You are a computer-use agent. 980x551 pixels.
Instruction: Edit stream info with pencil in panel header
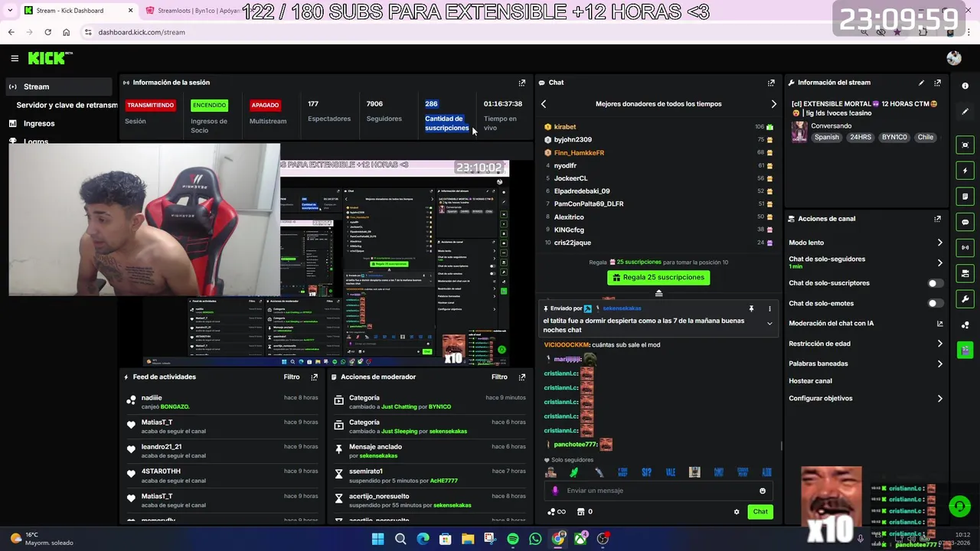pyautogui.click(x=921, y=83)
